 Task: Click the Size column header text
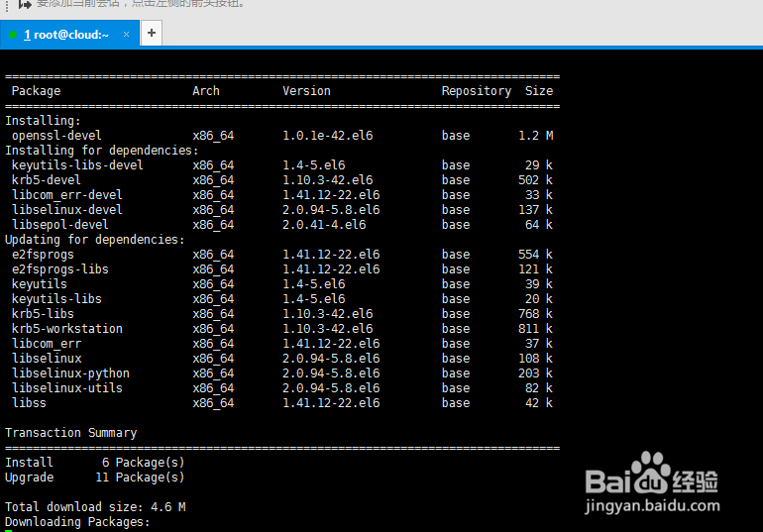(x=539, y=91)
